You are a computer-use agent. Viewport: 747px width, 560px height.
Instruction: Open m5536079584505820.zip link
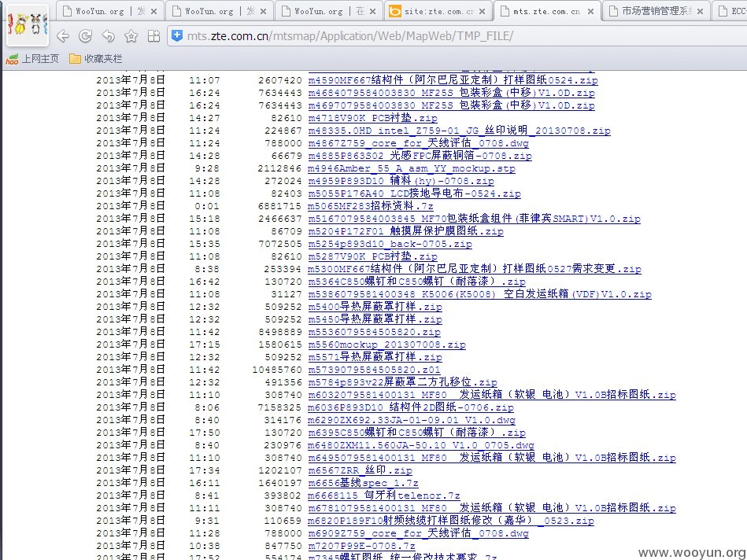pos(375,332)
